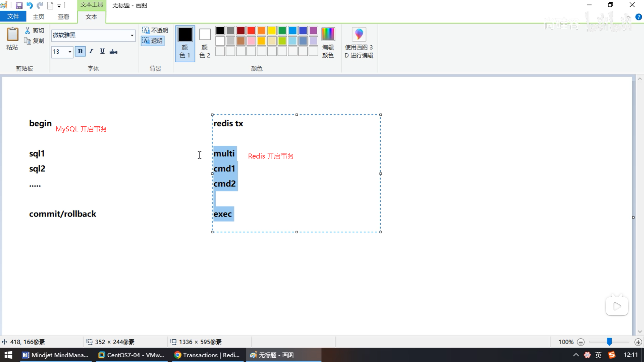644x362 pixels.
Task: Click the Paste clipboard icon
Action: (x=12, y=35)
